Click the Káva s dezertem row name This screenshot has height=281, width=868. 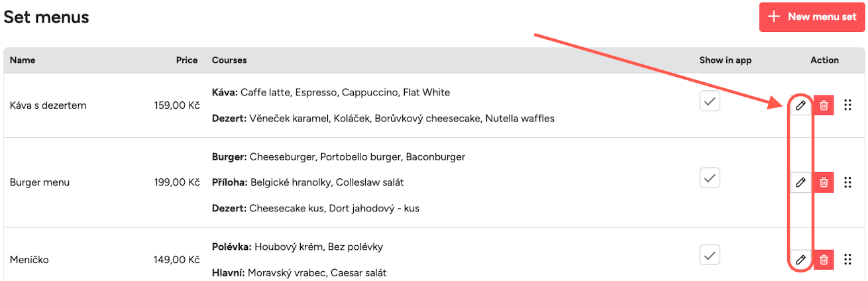click(x=48, y=105)
